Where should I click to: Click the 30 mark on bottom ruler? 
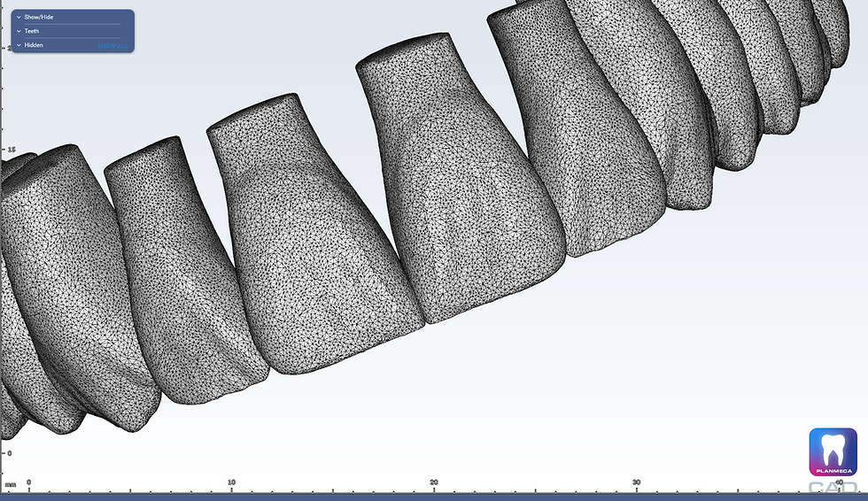point(637,482)
